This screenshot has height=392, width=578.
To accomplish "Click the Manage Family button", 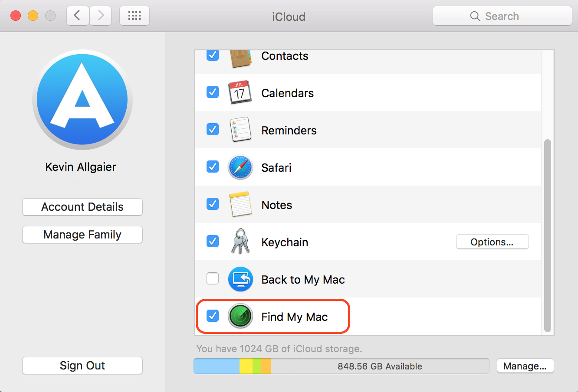I will pos(82,235).
